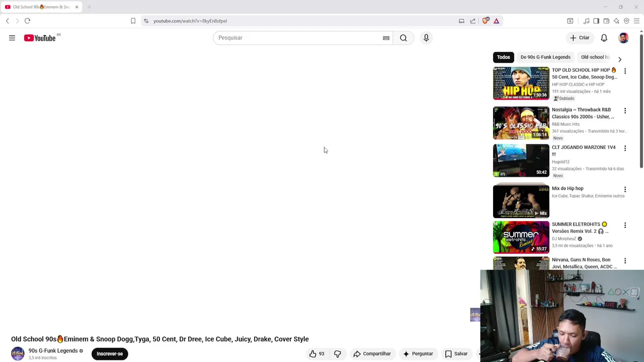Open CLT JOGANDO WARZONE 1V4 thumbnail
The height and width of the screenshot is (362, 644).
[x=521, y=160]
